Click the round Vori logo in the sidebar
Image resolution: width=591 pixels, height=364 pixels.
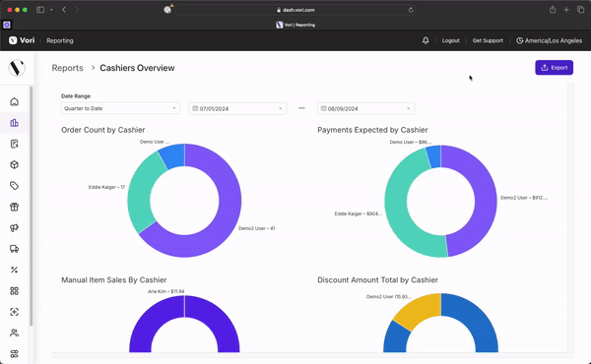[x=17, y=68]
